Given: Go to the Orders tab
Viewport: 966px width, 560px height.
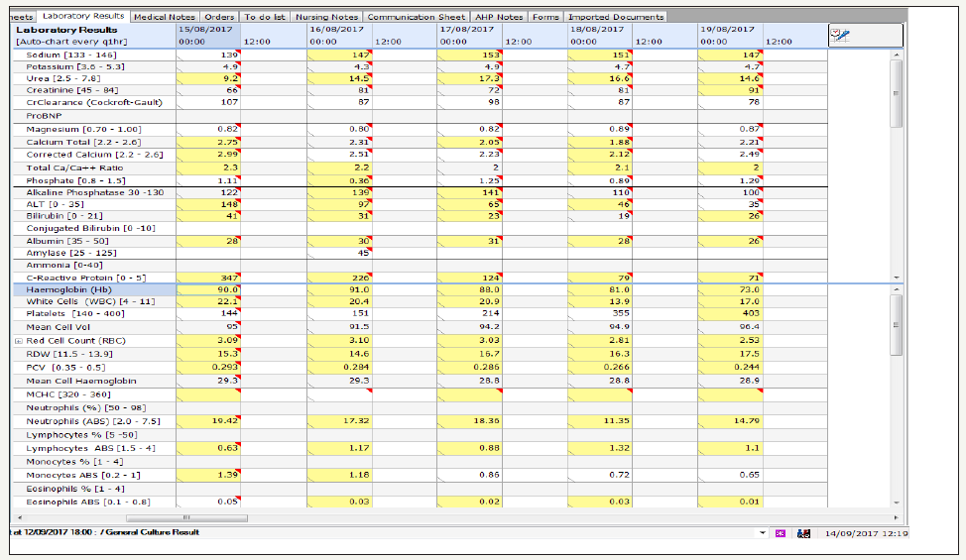Looking at the screenshot, I should [x=219, y=17].
